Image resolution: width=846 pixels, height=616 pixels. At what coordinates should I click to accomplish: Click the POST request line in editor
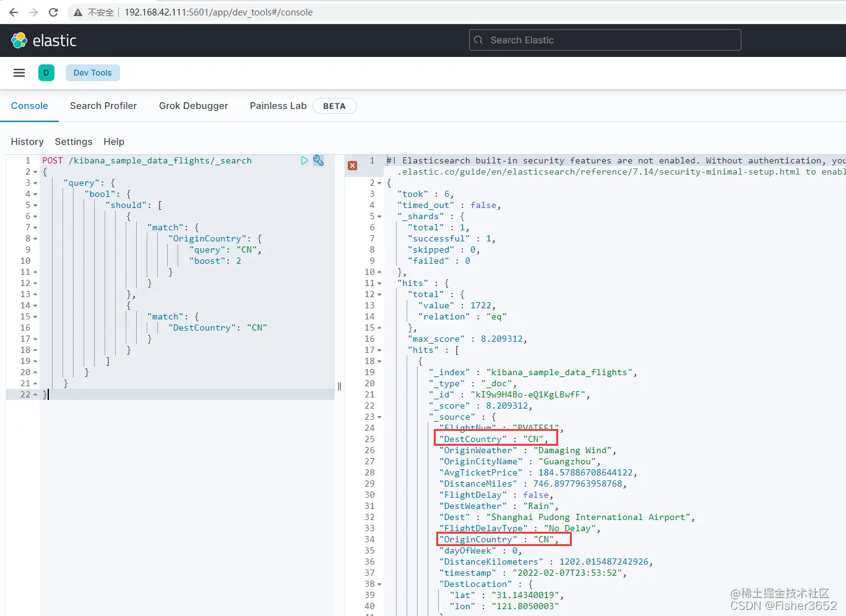click(147, 161)
